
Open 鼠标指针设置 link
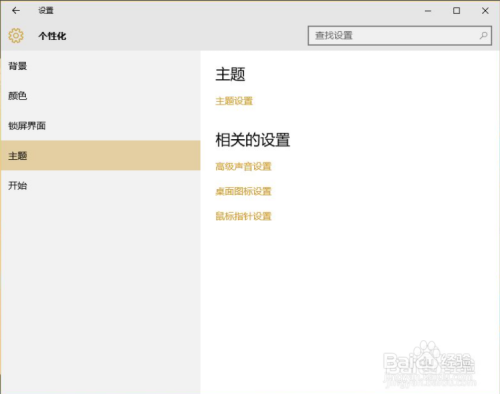[243, 216]
